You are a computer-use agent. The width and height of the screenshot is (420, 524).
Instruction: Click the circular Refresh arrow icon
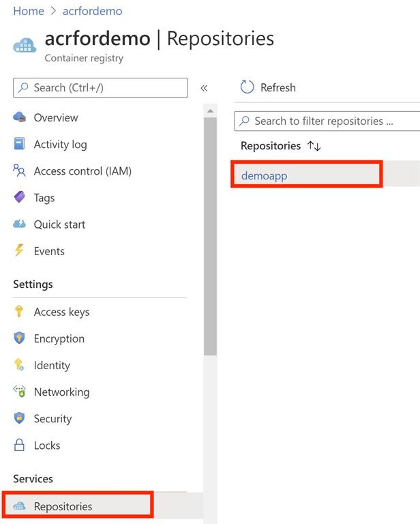247,87
